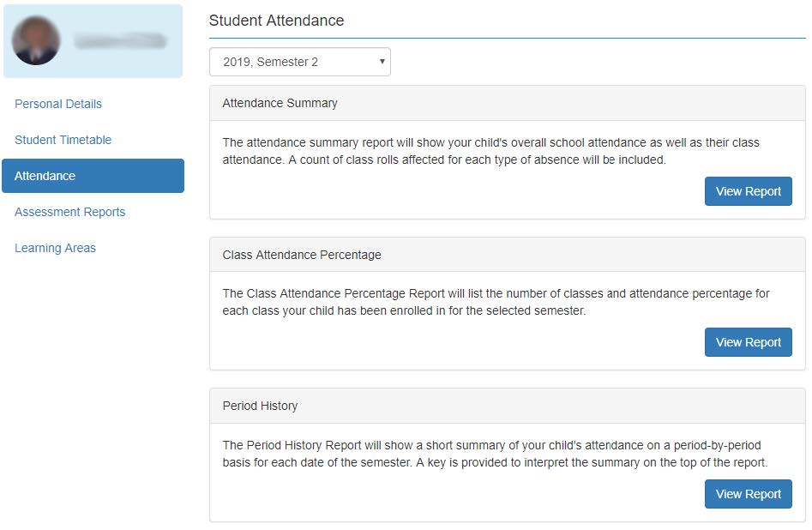Open Assessment Reports from the sidebar

click(x=69, y=212)
